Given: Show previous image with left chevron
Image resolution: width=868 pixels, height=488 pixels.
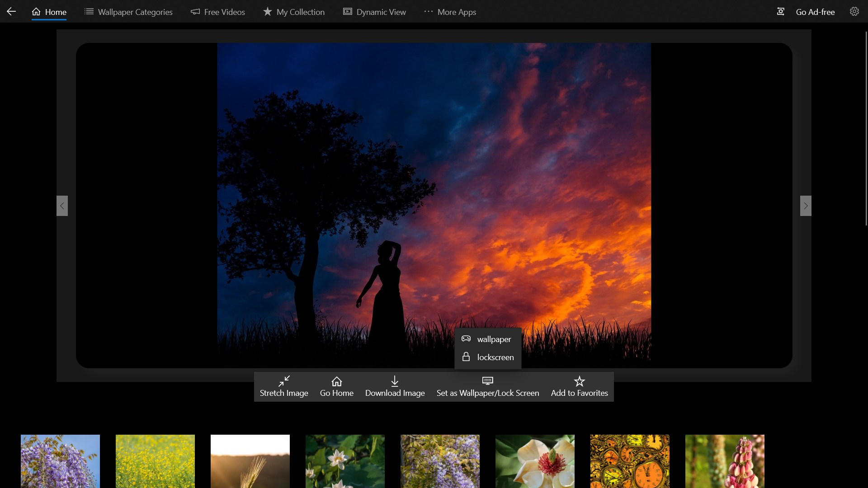Looking at the screenshot, I should coord(62,206).
